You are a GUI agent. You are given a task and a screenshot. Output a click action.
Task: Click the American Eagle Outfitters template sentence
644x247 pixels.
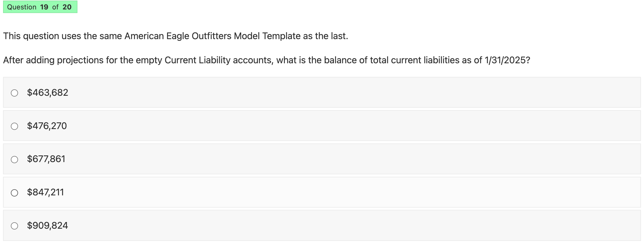point(175,36)
